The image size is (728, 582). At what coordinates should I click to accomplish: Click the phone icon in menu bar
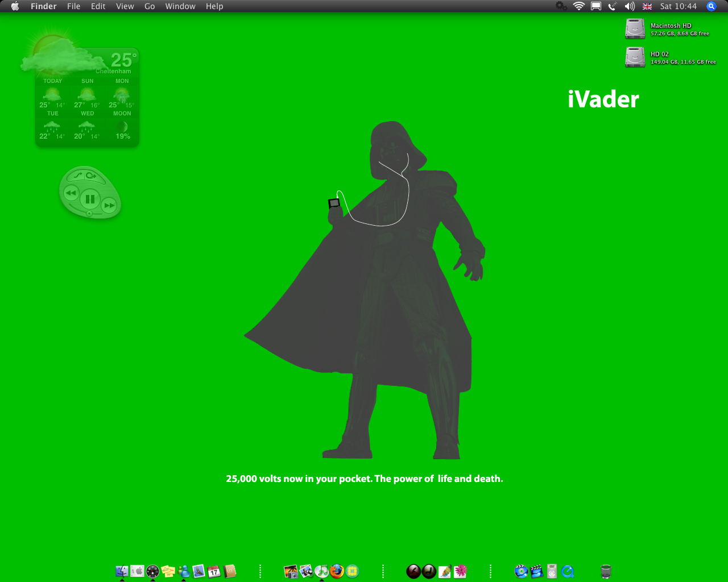pyautogui.click(x=613, y=6)
